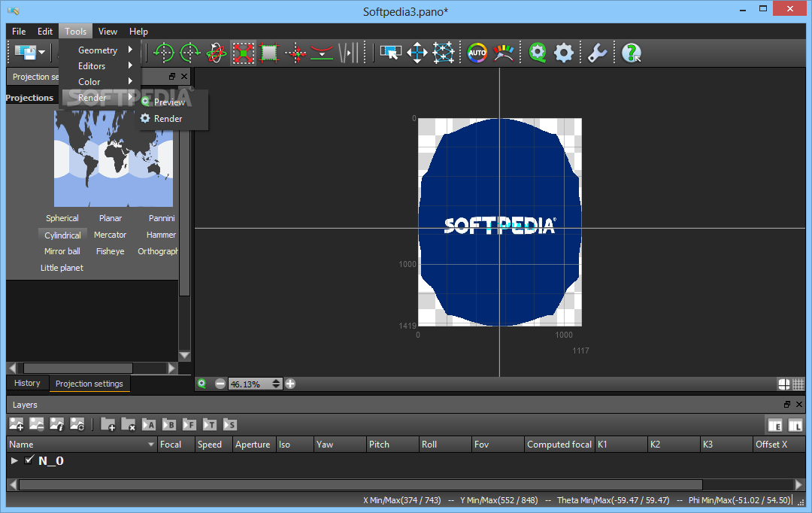Click the 46.13% zoom percentage field
The image size is (812, 513).
[250, 384]
